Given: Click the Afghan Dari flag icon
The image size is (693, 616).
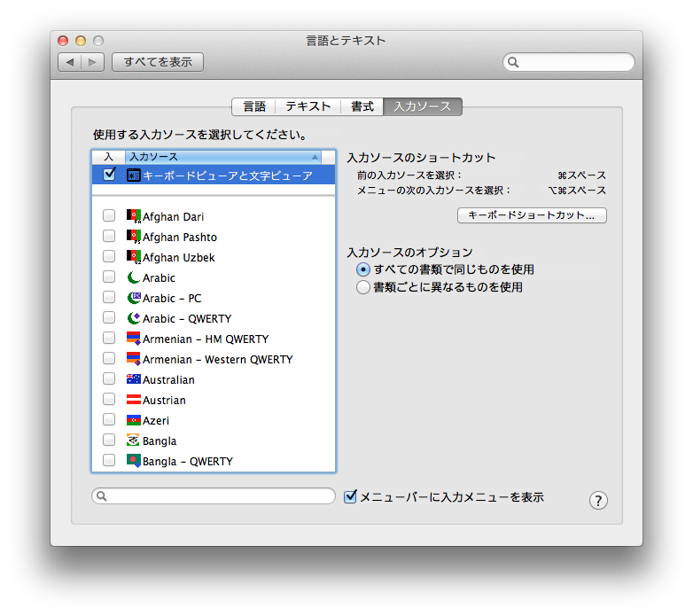Looking at the screenshot, I should point(134,216).
